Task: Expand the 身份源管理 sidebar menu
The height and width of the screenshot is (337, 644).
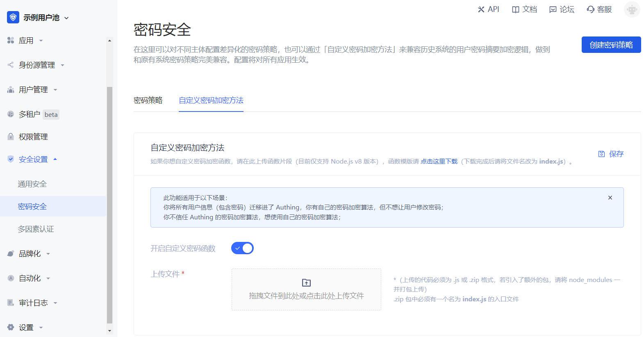Action: [37, 65]
